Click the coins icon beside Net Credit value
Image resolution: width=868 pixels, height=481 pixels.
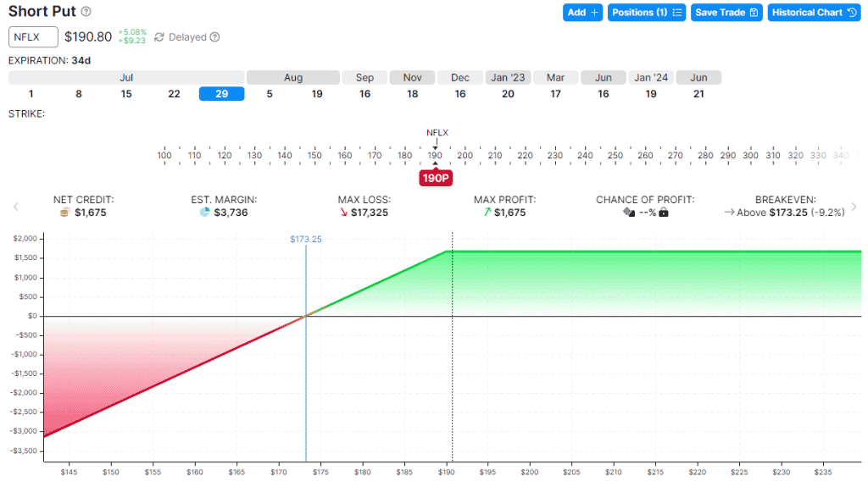click(x=65, y=213)
